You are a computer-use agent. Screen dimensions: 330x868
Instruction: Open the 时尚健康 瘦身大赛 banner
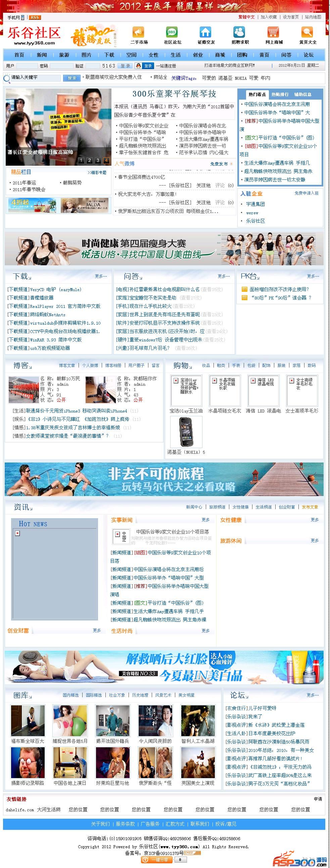(x=164, y=248)
